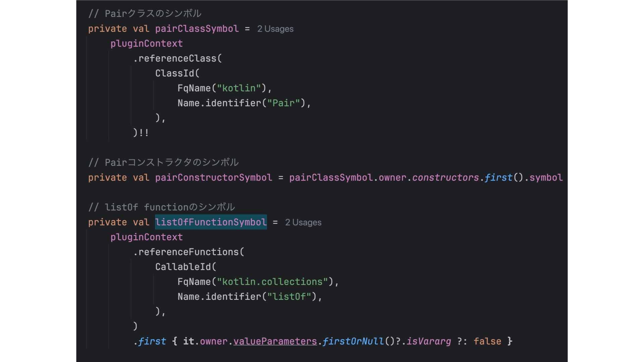Click the '2 Usages' hint beside pairClassSymbol

275,29
